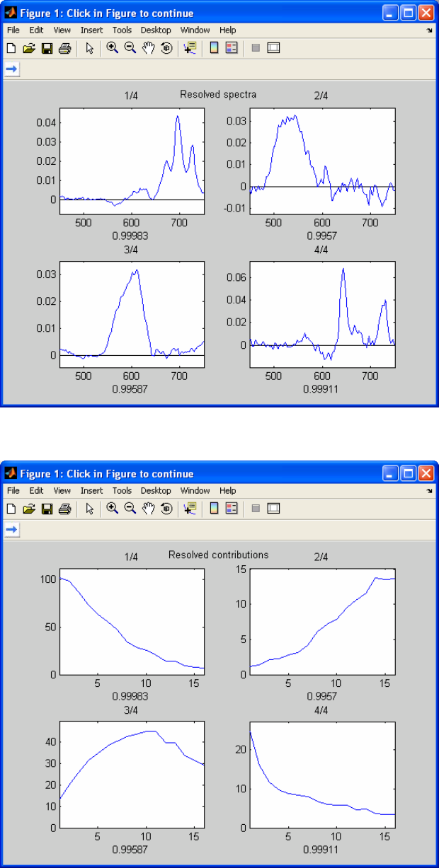
Task: Click 1/4 decreasing plot in Resolved contributions window
Action: (x=132, y=621)
